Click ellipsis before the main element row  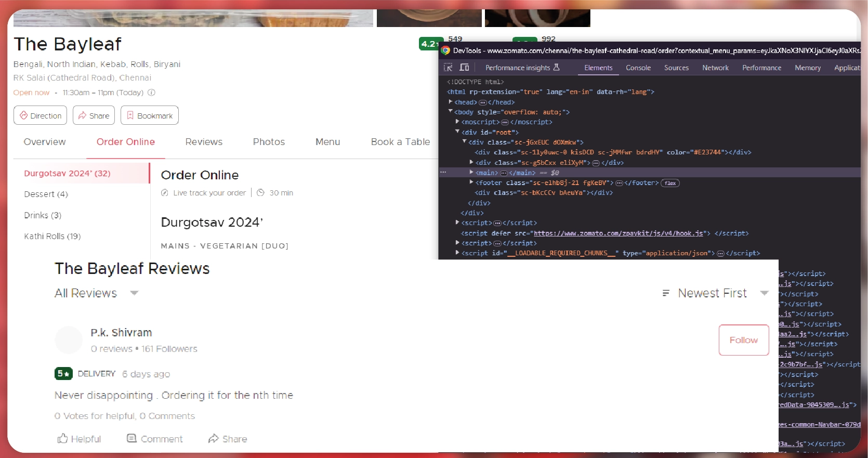443,172
